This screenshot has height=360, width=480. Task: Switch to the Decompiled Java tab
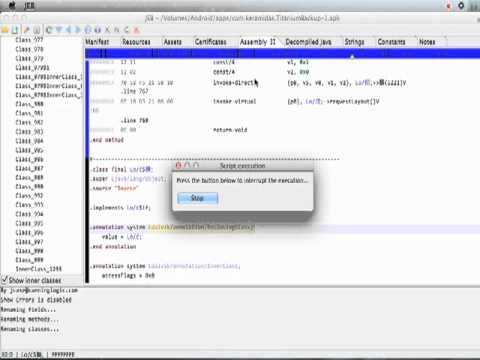coord(308,42)
